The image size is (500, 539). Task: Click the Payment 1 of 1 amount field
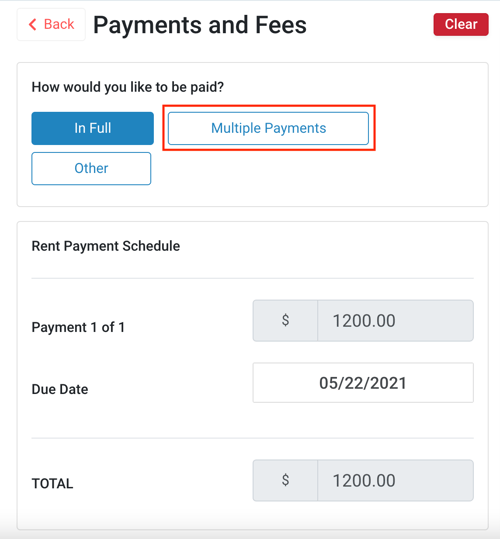(x=396, y=321)
